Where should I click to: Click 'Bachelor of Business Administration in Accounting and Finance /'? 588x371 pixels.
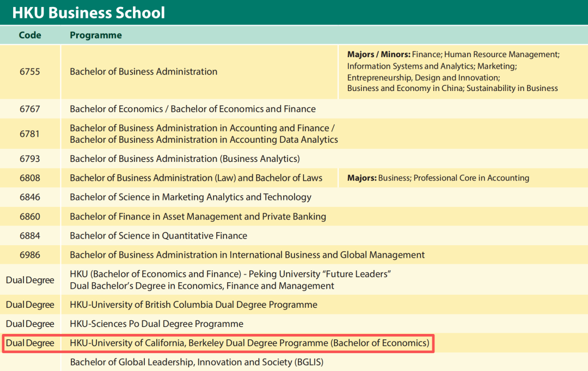pyautogui.click(x=202, y=128)
